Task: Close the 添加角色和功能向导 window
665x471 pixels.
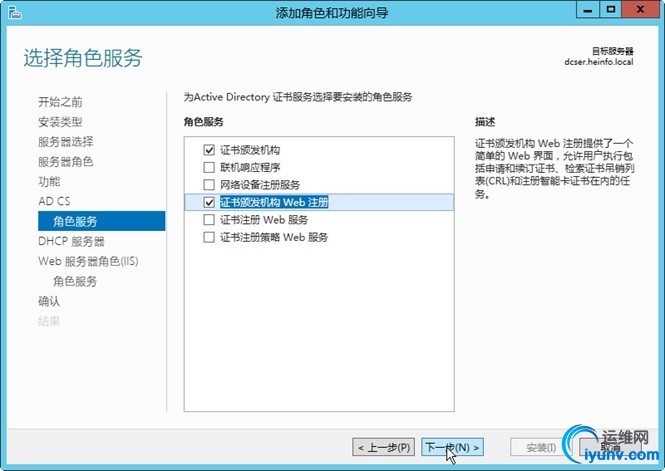Action: pos(640,10)
